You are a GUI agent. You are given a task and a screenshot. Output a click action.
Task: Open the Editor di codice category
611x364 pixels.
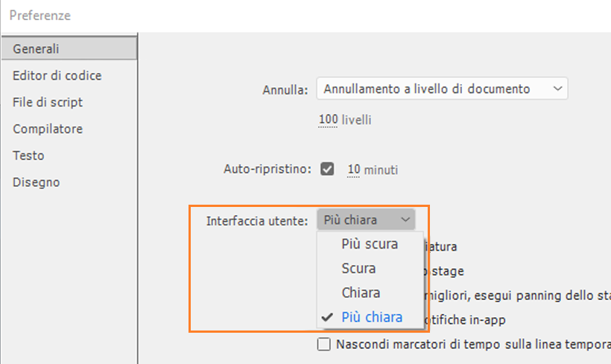pyautogui.click(x=57, y=76)
